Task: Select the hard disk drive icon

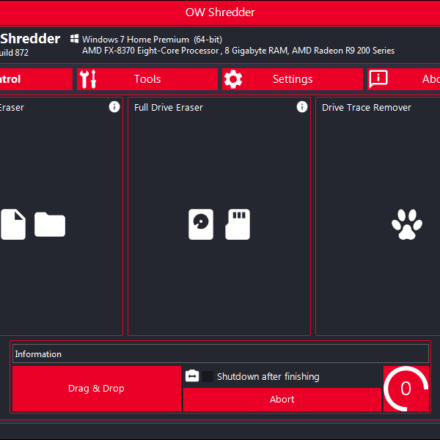Action: (x=201, y=224)
